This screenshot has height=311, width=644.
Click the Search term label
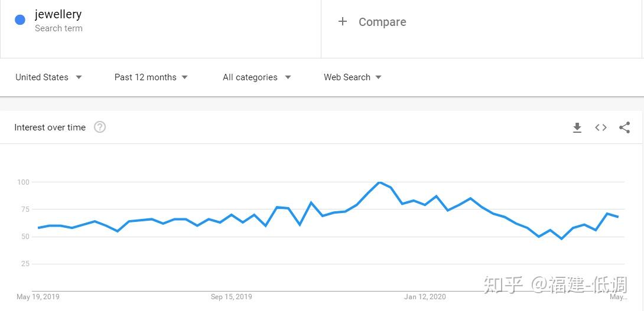58,28
